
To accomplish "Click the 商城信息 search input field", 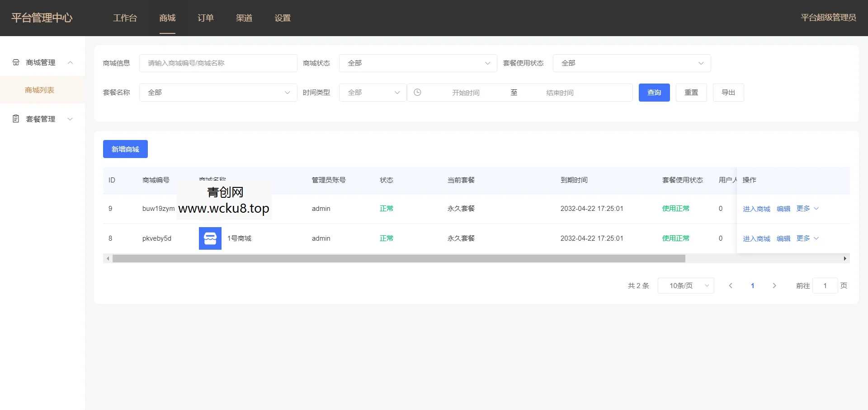I will (218, 63).
